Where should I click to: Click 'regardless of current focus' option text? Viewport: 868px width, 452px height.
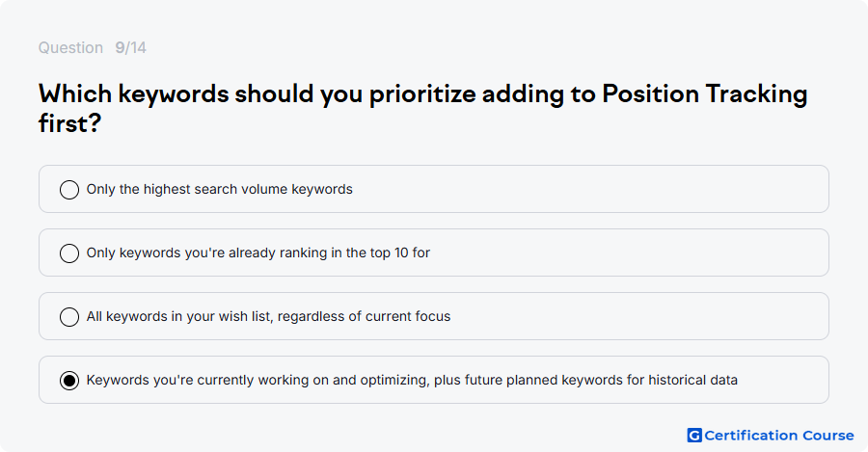point(364,316)
